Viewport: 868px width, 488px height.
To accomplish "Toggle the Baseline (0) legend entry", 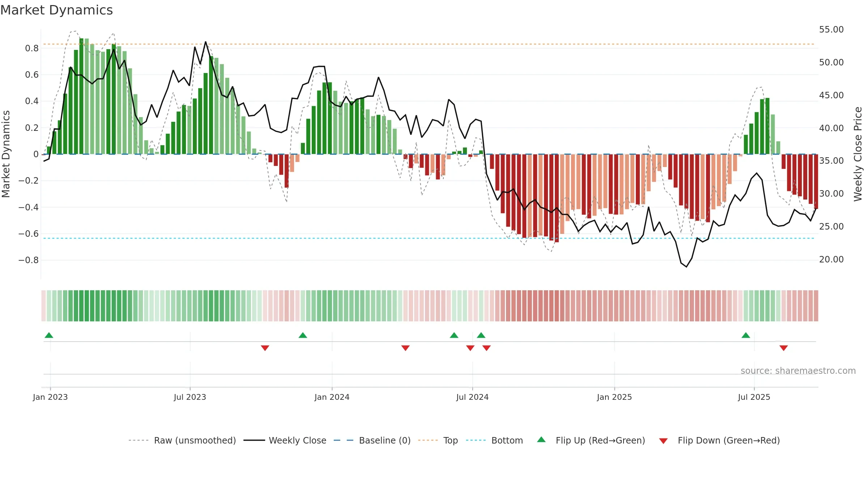I will [372, 440].
